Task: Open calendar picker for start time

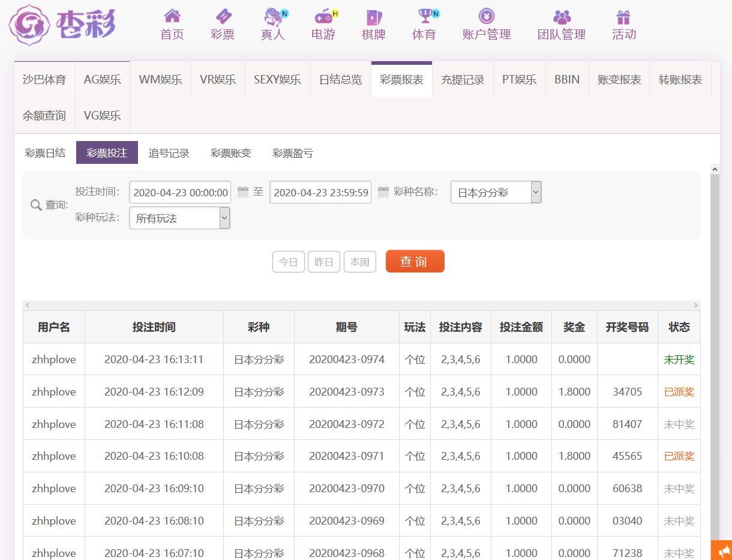Action: 243,192
